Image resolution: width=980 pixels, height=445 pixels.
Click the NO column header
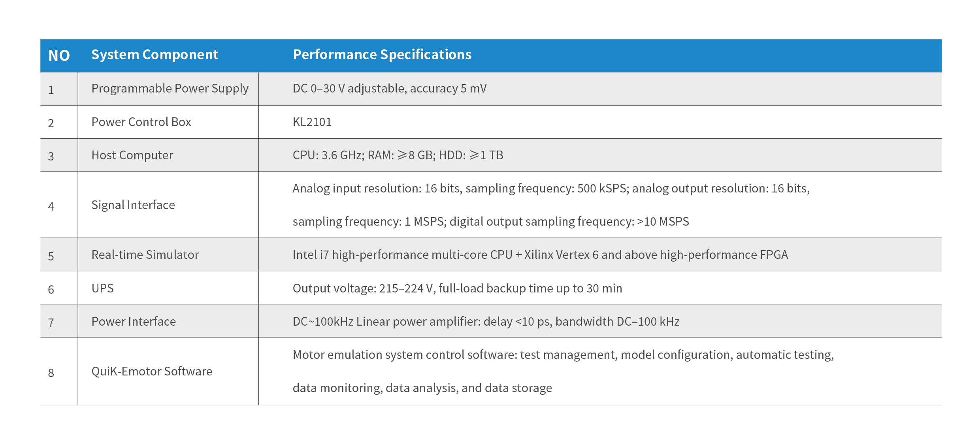(59, 55)
